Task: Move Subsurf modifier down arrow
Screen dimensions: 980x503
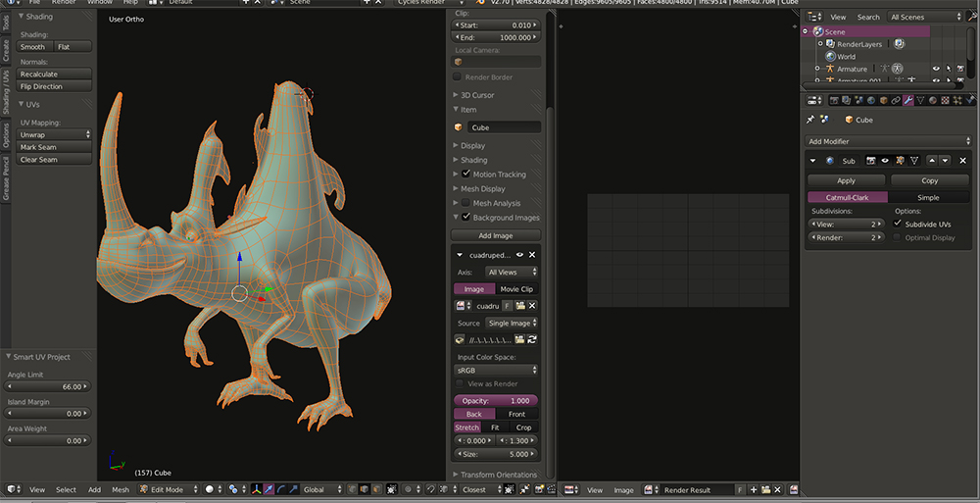Action: (x=945, y=161)
